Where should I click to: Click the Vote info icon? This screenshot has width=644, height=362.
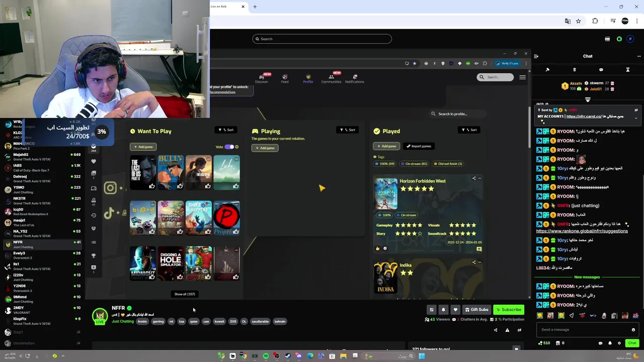[237, 147]
